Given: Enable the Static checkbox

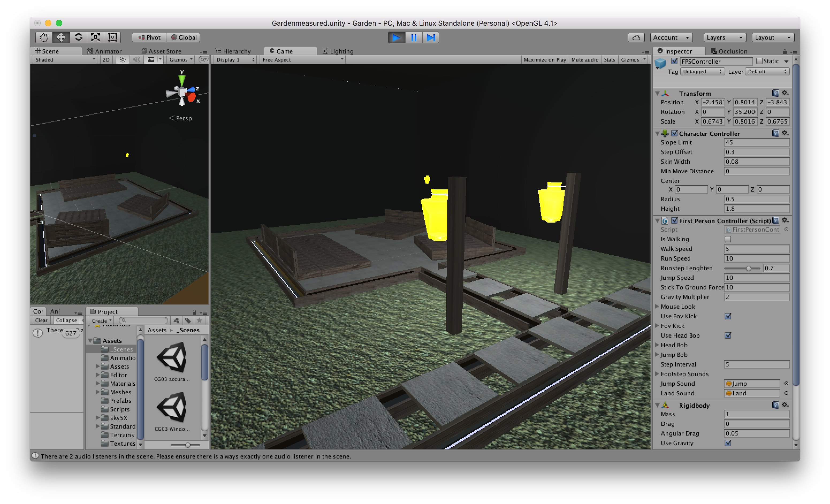Looking at the screenshot, I should 759,61.
